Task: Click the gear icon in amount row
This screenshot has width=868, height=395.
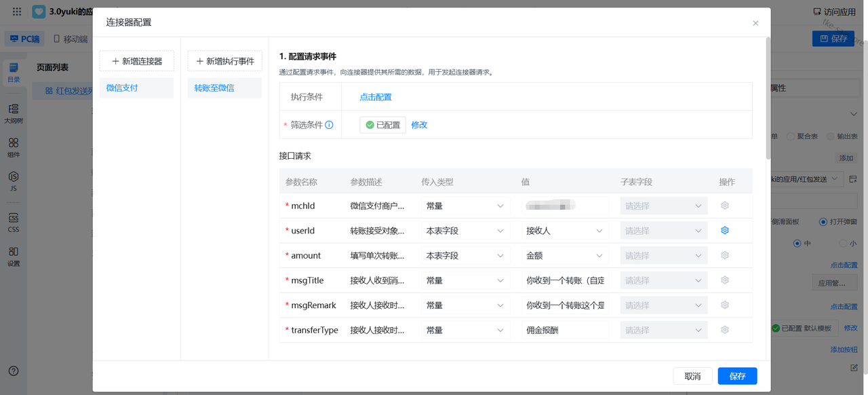Action: coord(724,255)
